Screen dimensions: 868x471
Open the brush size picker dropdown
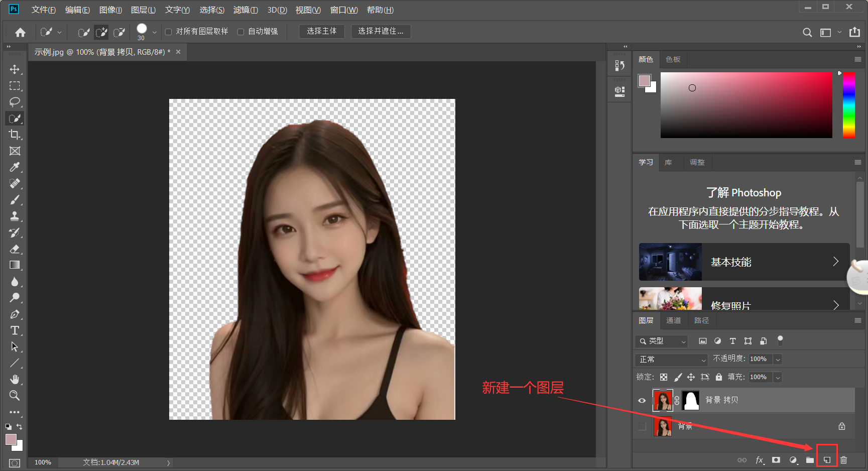(x=155, y=32)
